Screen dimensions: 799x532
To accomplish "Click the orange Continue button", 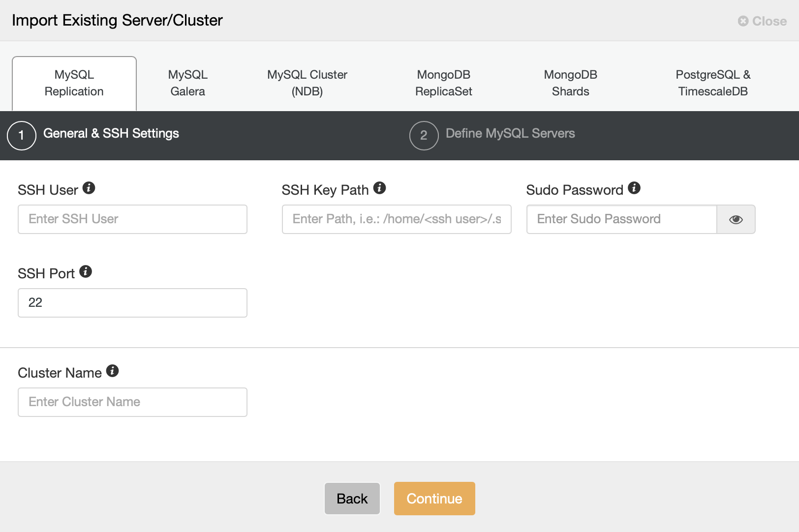I will point(434,499).
